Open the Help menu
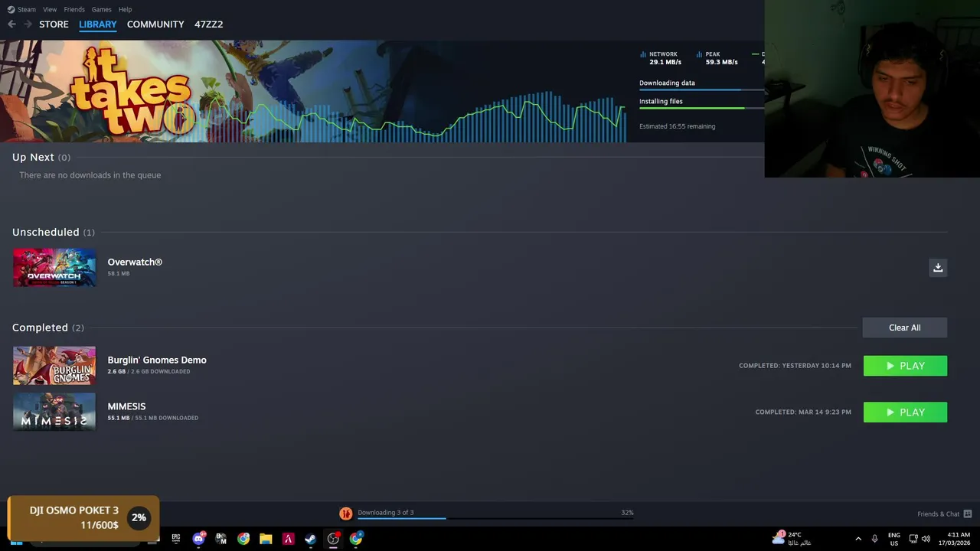The image size is (980, 551). [126, 9]
